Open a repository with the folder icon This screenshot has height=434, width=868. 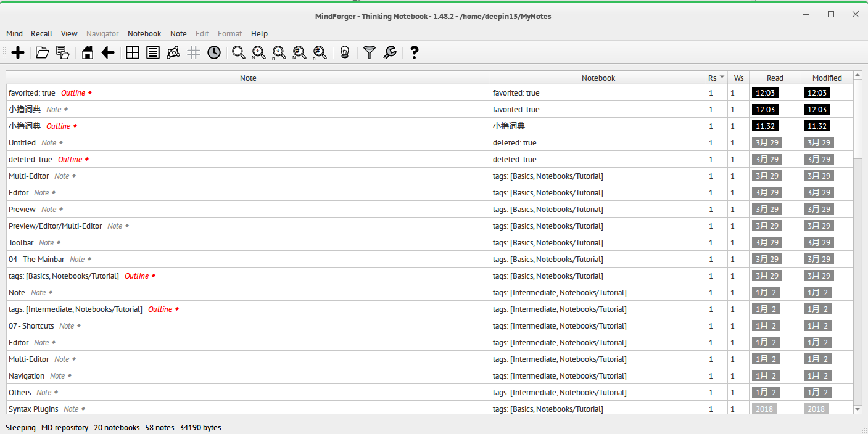[x=42, y=53]
